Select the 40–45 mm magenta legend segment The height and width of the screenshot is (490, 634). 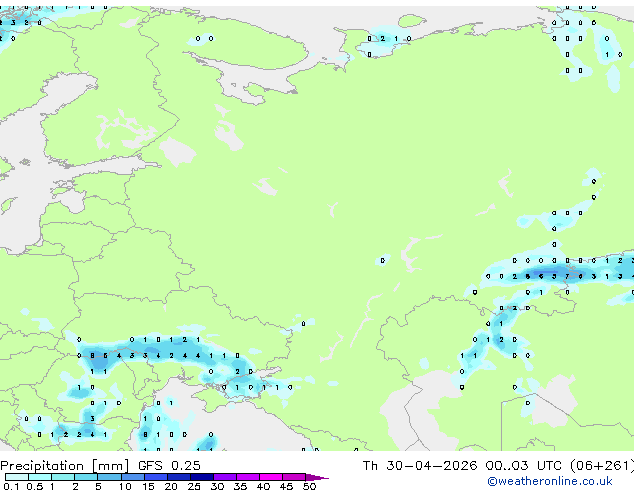(x=271, y=477)
